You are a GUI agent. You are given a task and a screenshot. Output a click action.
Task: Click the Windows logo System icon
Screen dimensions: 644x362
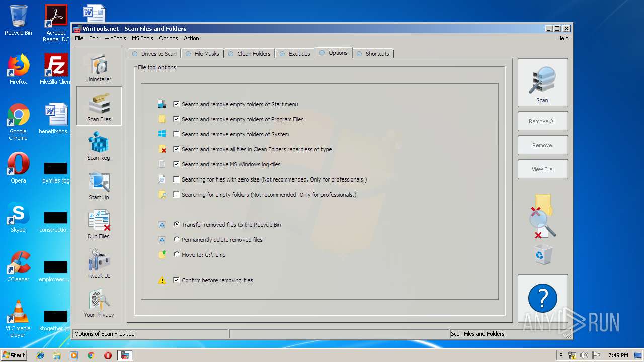[x=162, y=134]
